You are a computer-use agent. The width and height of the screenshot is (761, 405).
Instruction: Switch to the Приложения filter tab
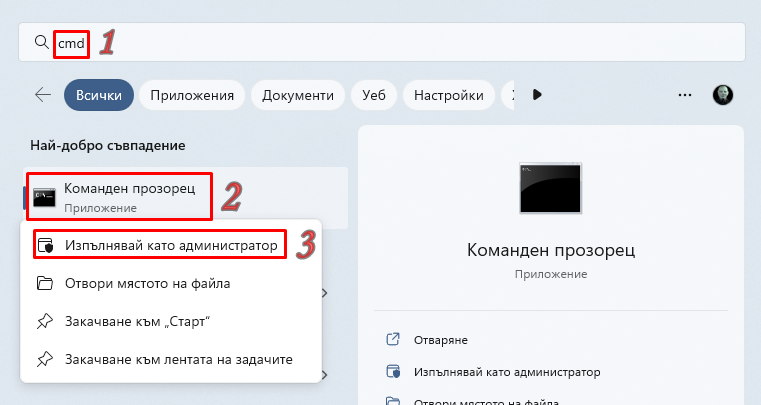192,95
